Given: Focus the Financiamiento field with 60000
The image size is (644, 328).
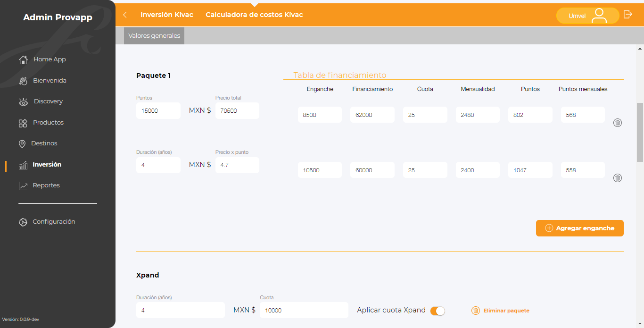Looking at the screenshot, I should (372, 170).
